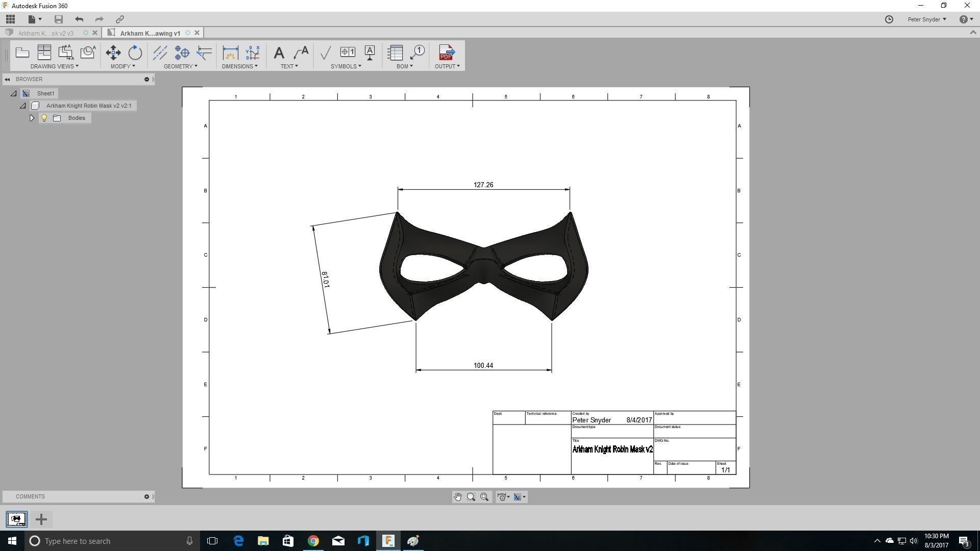980x551 pixels.
Task: Click the Zoom Fit tool
Action: (x=484, y=497)
